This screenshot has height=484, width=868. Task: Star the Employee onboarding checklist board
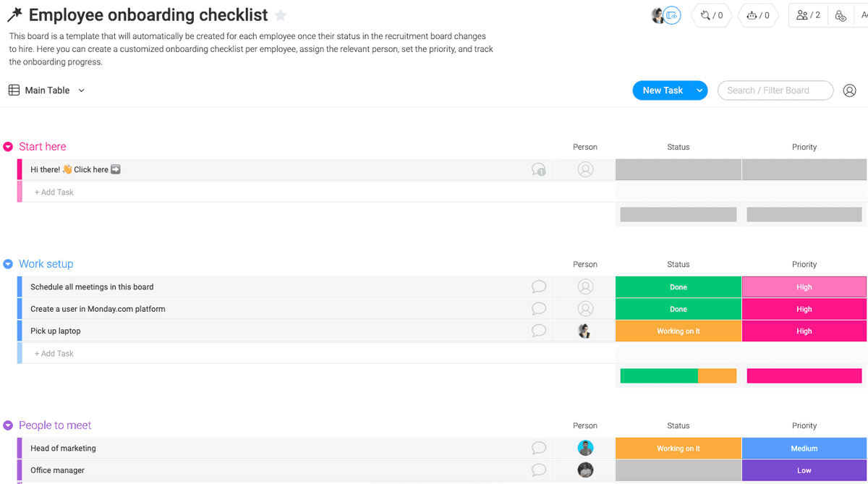pyautogui.click(x=281, y=14)
